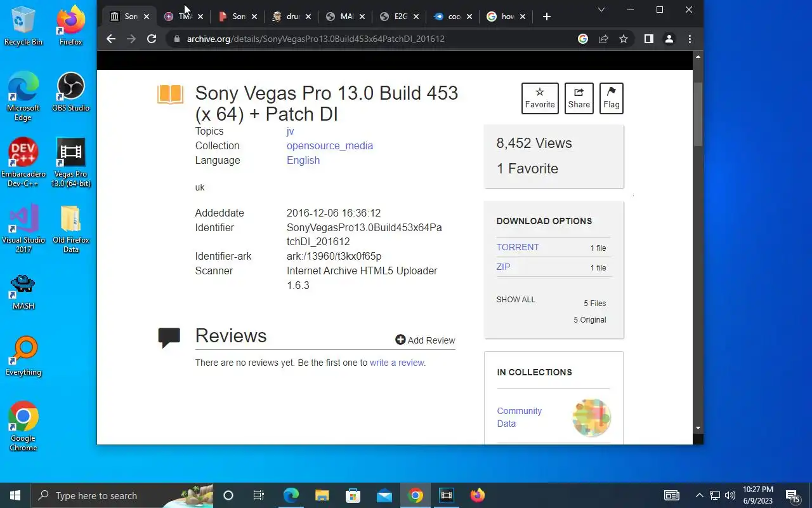Flag this archive item
The height and width of the screenshot is (508, 812).
[612, 98]
